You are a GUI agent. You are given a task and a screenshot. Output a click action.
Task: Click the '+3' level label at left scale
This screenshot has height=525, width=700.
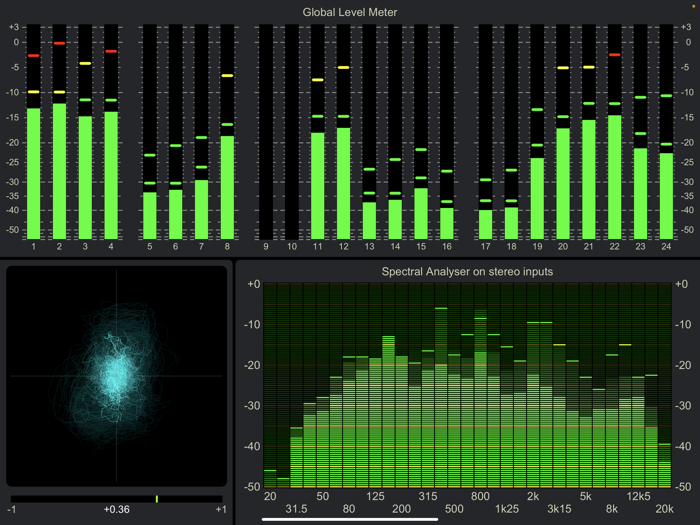pos(14,27)
